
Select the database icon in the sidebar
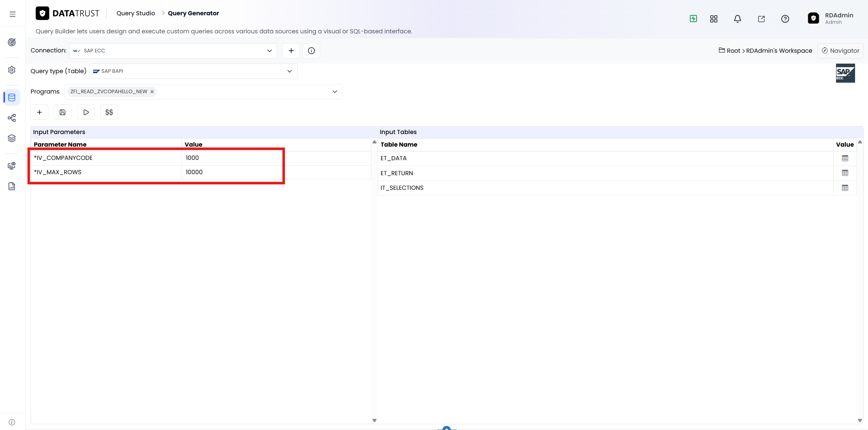(x=12, y=97)
